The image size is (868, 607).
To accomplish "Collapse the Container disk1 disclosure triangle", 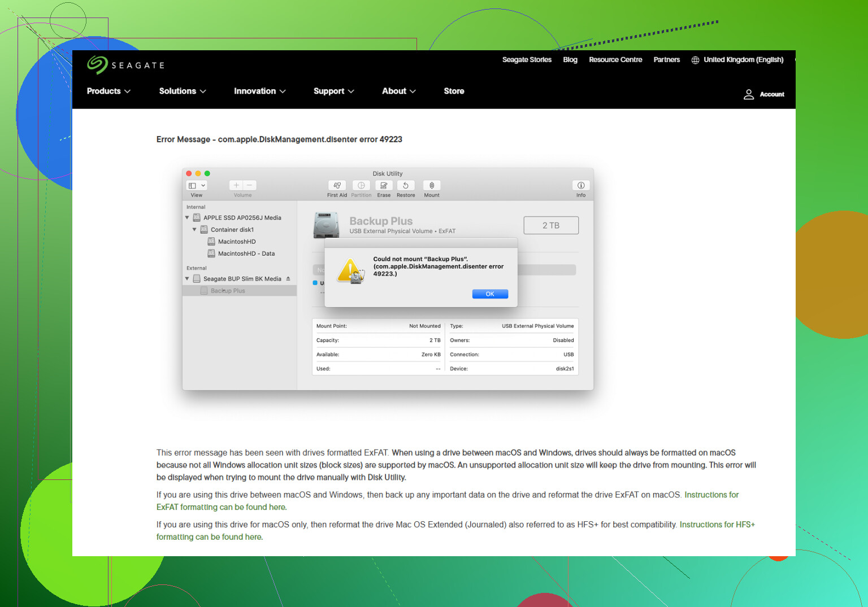I will pyautogui.click(x=194, y=229).
